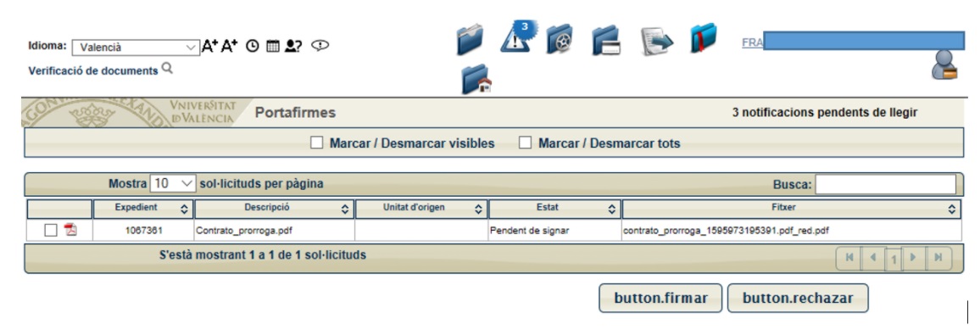
Task: Click the document with arrow icon
Action: tap(657, 42)
